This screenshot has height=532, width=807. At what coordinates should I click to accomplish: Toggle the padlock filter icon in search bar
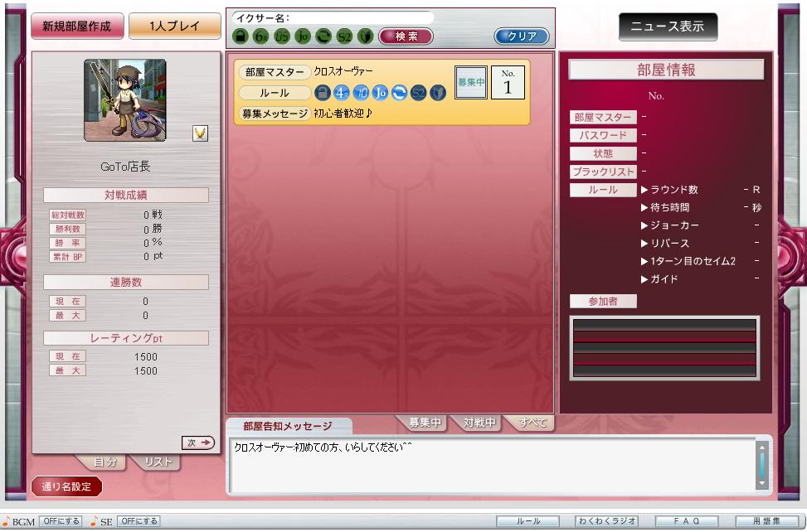(x=240, y=36)
